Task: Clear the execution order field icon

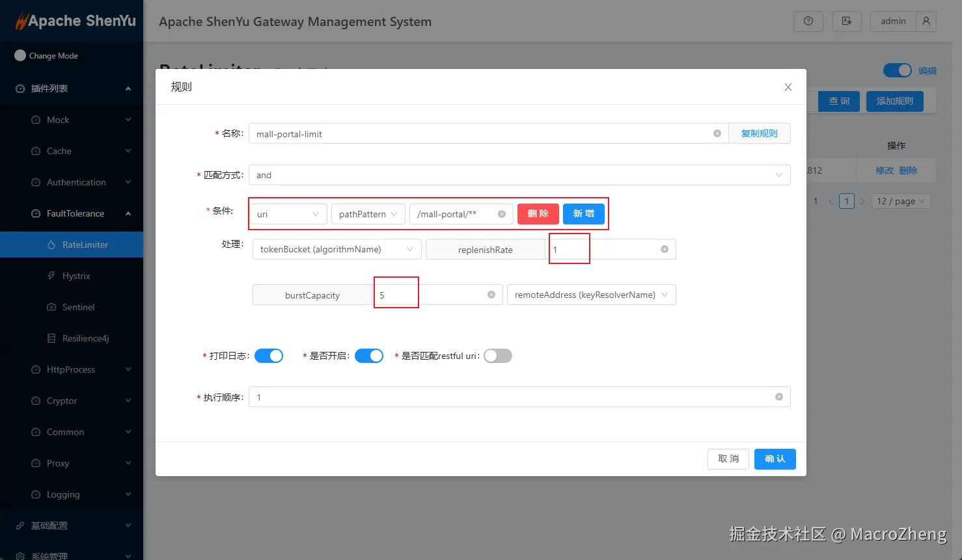Action: point(779,397)
